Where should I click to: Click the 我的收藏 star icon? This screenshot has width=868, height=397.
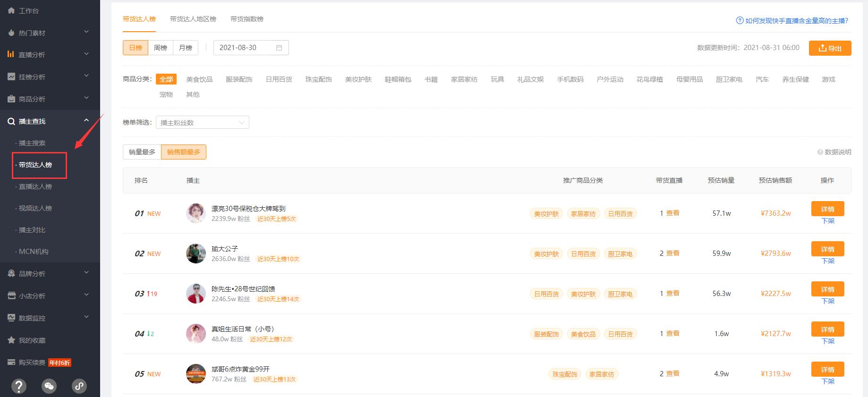click(11, 340)
